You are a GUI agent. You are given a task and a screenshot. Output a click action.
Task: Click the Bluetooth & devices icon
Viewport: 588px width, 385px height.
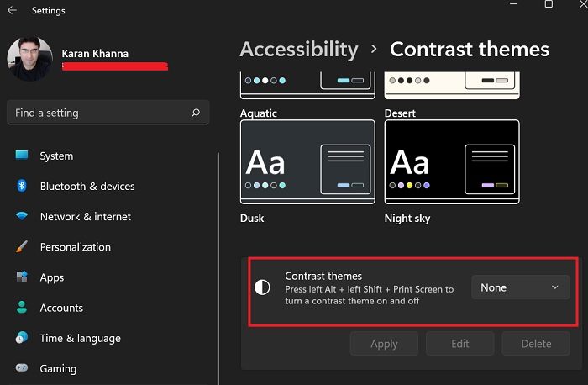(22, 186)
